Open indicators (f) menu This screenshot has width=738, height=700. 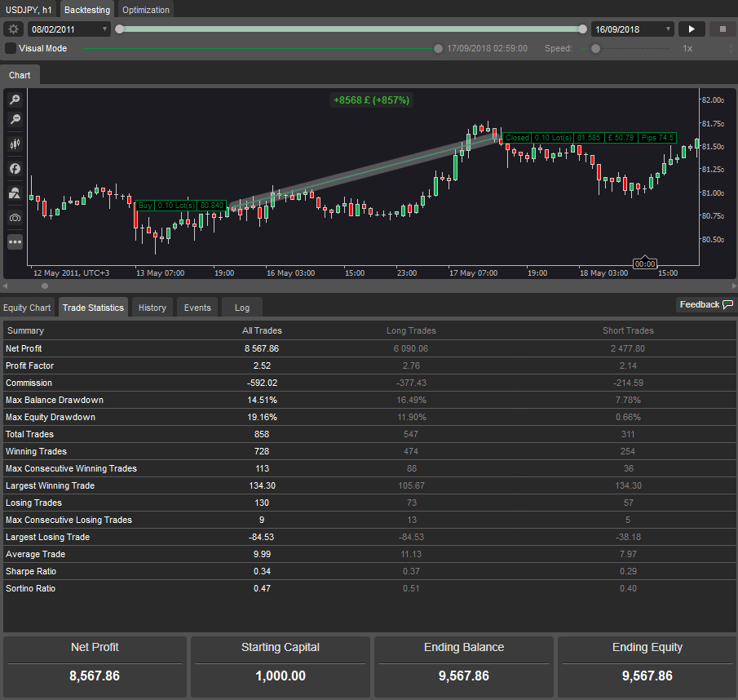[15, 169]
